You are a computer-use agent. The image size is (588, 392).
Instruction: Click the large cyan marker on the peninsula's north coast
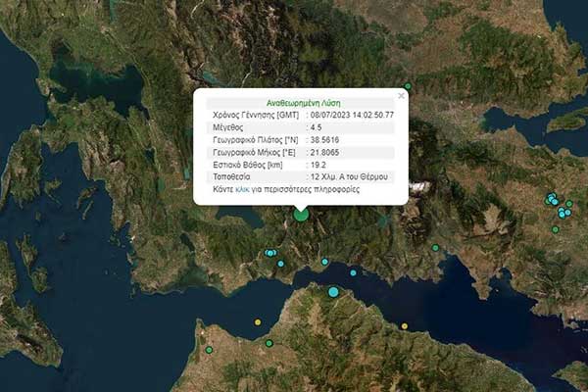pos(333,292)
